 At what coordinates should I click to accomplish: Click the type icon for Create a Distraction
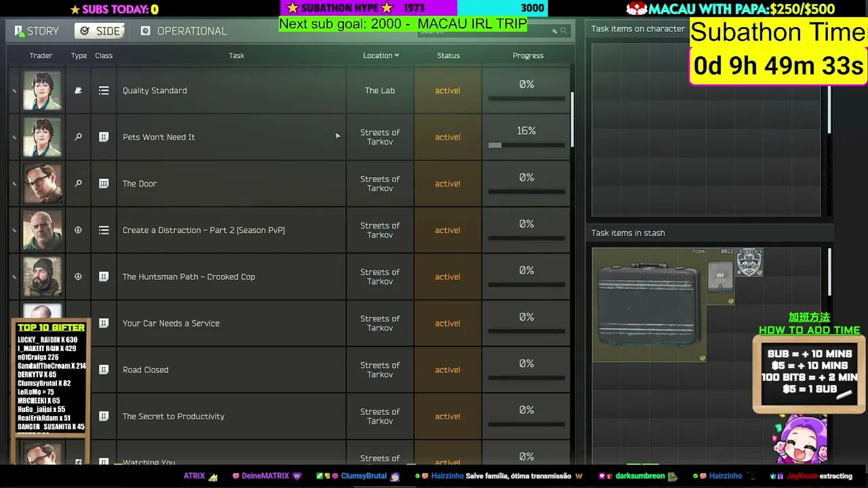[x=78, y=230]
